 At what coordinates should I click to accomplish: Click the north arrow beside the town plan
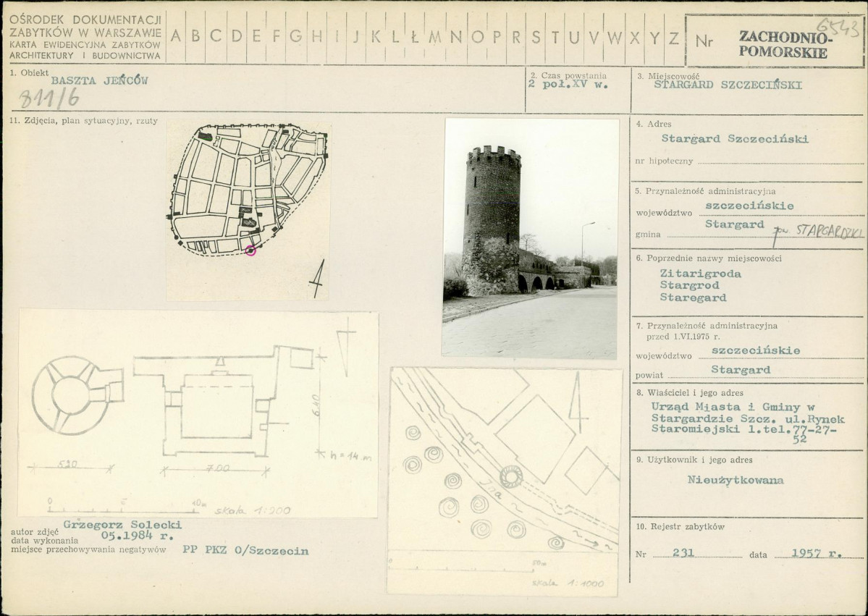[x=317, y=279]
